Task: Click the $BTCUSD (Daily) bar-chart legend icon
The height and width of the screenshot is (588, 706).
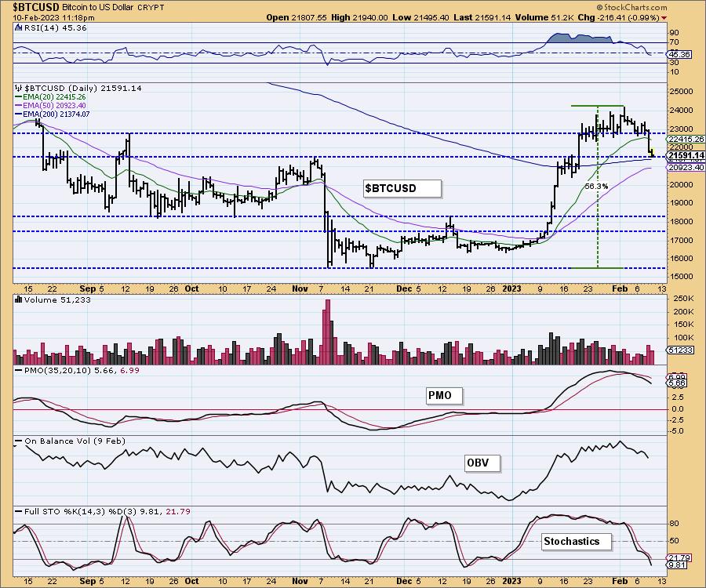Action: pyautogui.click(x=18, y=88)
